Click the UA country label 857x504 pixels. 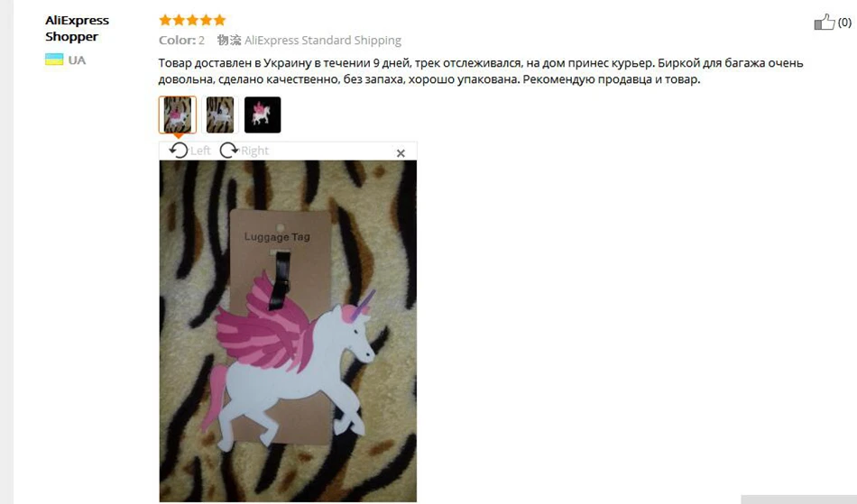click(x=77, y=60)
